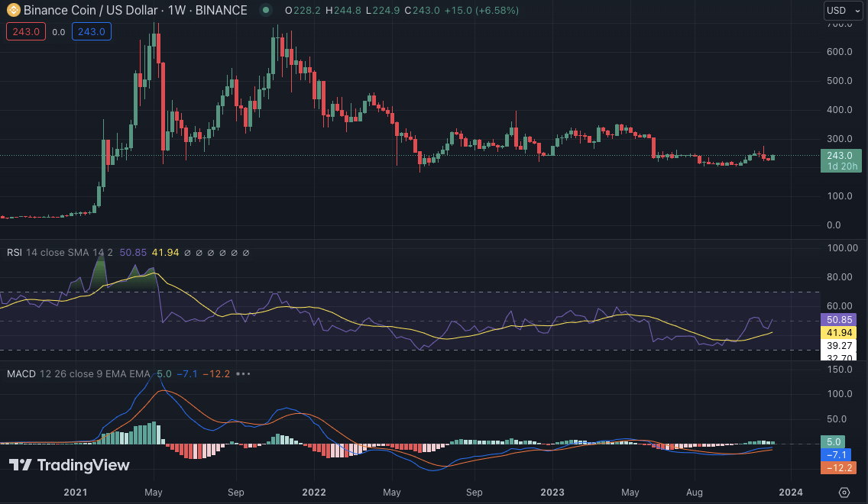
Task: Click the blue 243.0 buy price button
Action: (92, 32)
